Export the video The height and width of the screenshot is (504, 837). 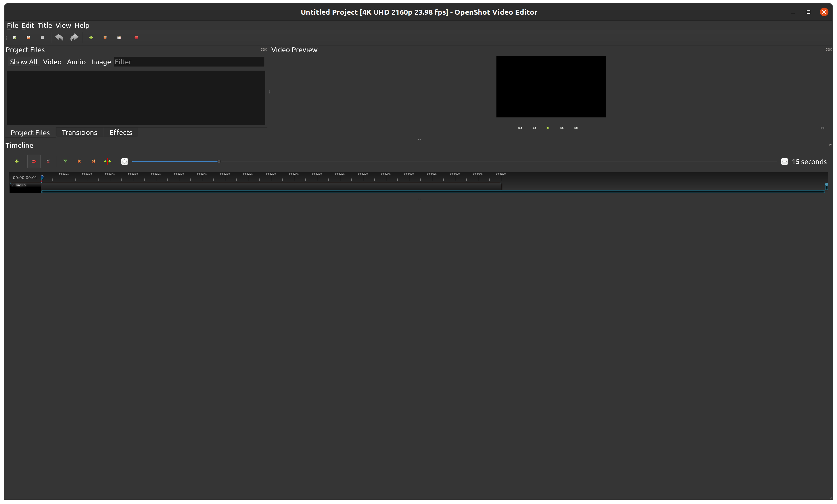tap(136, 37)
